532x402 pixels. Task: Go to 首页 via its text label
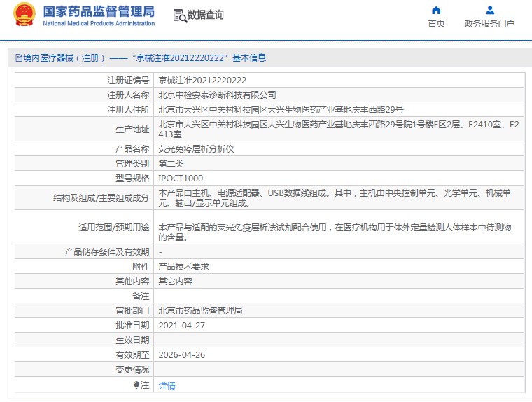[436, 23]
